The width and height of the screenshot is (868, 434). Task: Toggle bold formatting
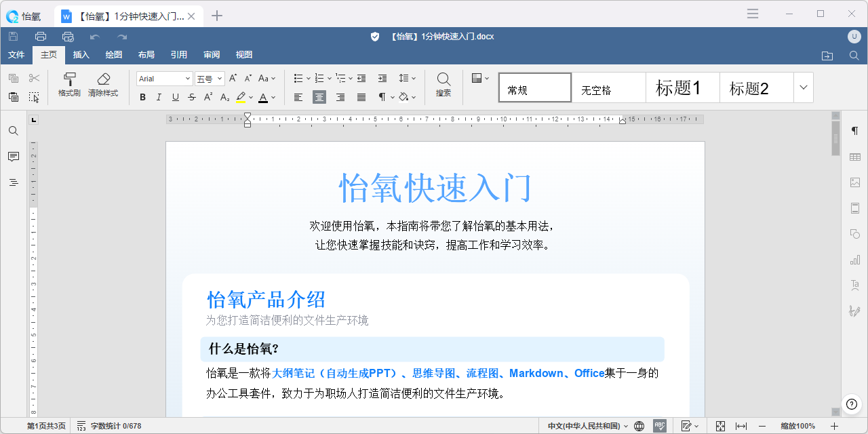point(142,97)
